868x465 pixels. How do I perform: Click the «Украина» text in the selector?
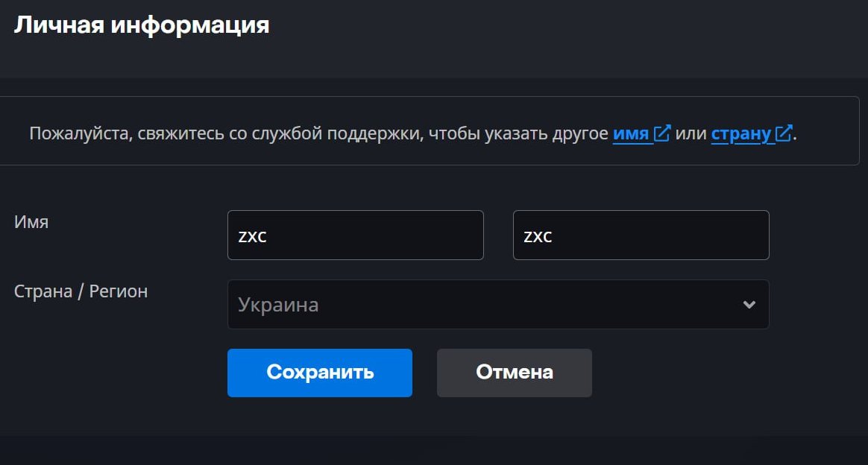[278, 306]
